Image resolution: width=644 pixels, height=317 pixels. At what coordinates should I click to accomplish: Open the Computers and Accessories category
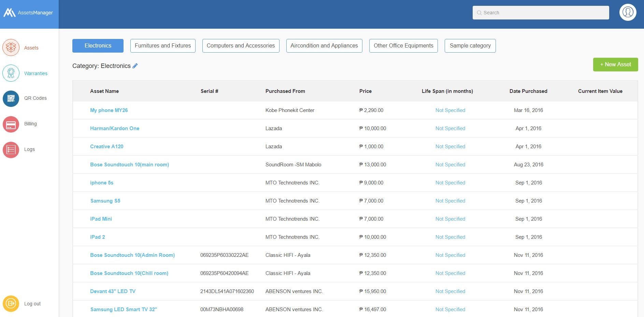click(x=240, y=45)
